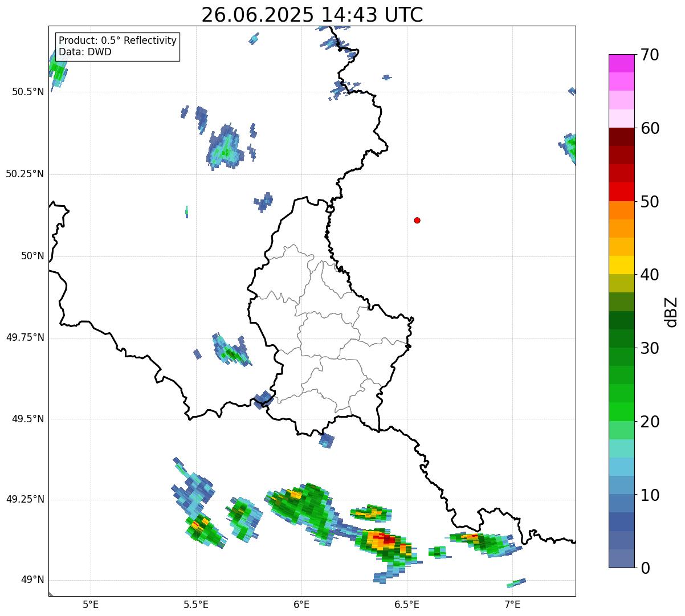685x616 pixels.
Task: Click the colorbar tick label 10
Action: pyautogui.click(x=650, y=495)
